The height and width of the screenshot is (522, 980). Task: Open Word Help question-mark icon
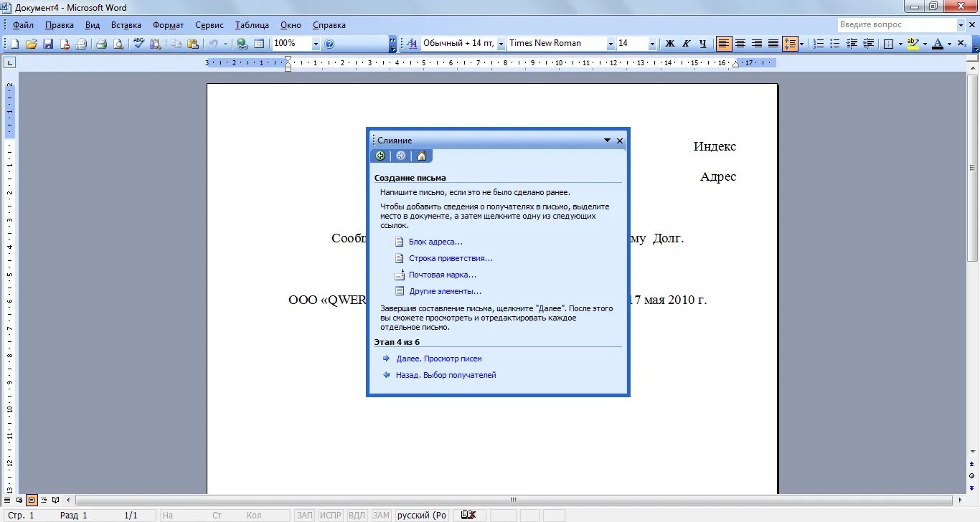329,44
